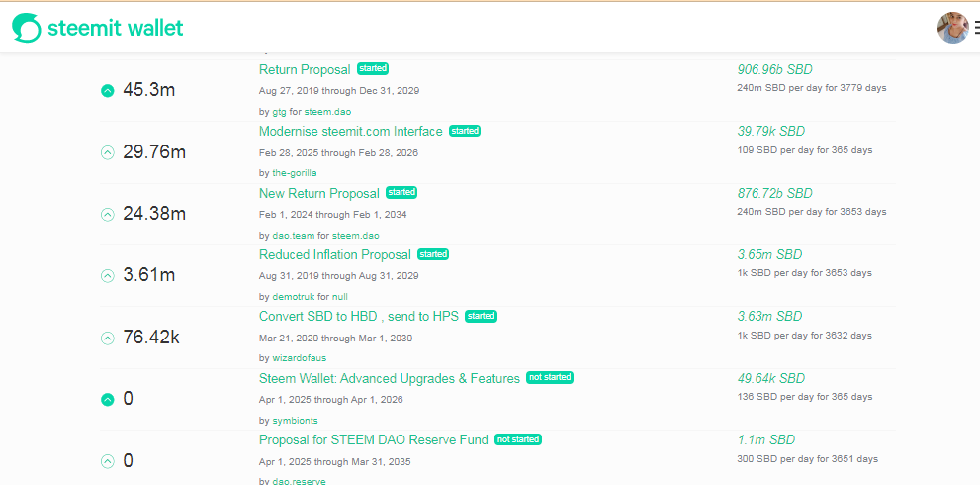Visit the-gorilla author profile

[295, 173]
